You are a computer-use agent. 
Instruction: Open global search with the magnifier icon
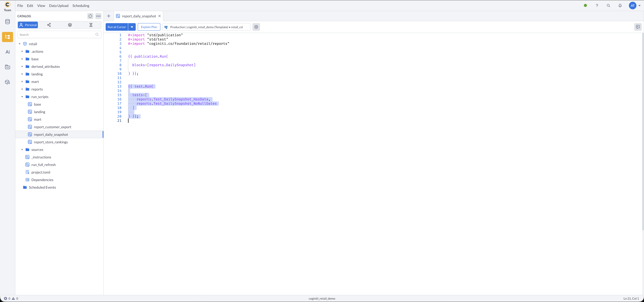click(609, 5)
